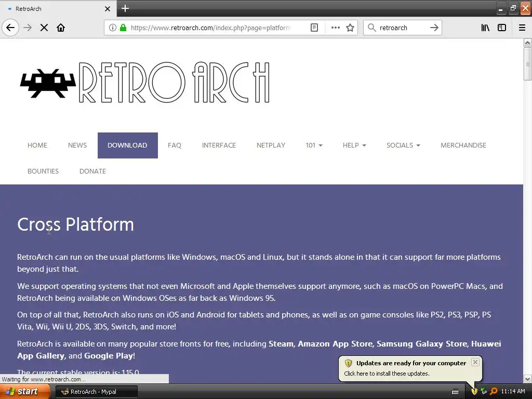Open the BOUNTIES link
Viewport: 532px width, 399px height.
43,171
